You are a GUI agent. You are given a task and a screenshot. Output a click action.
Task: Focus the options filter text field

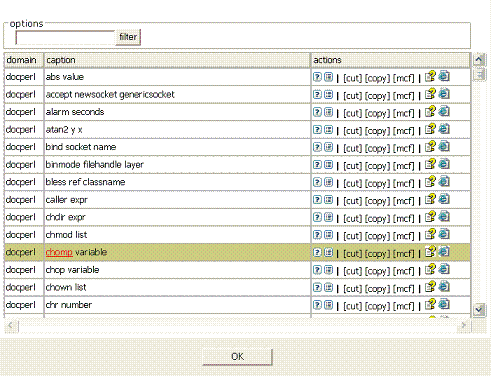[x=65, y=37]
